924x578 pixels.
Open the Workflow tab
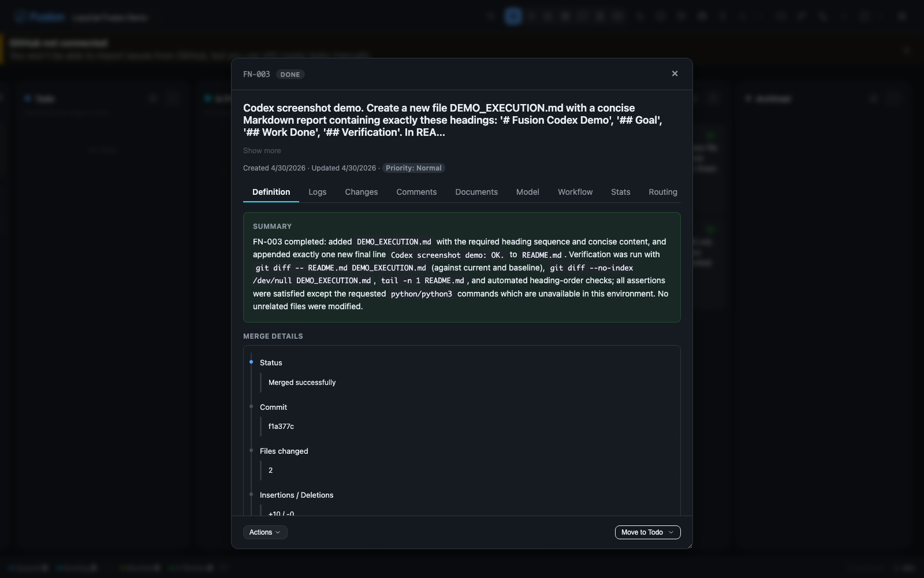pos(575,192)
